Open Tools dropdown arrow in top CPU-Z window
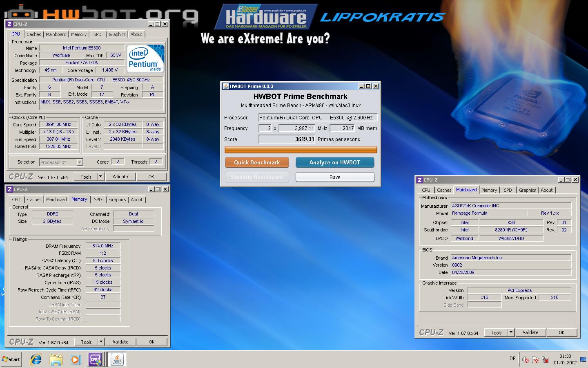 [101, 177]
